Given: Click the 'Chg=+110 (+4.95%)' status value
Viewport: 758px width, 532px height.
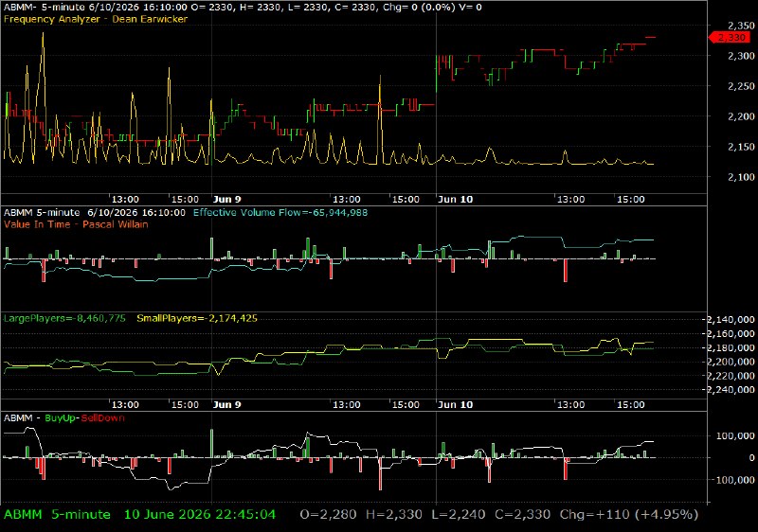Looking at the screenshot, I should [629, 515].
